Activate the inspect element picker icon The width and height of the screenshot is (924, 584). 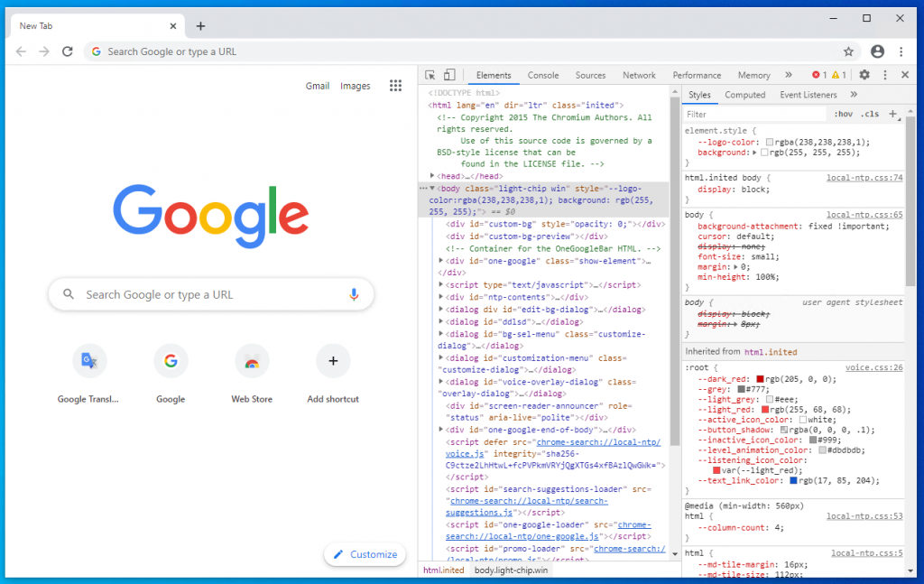pyautogui.click(x=430, y=75)
